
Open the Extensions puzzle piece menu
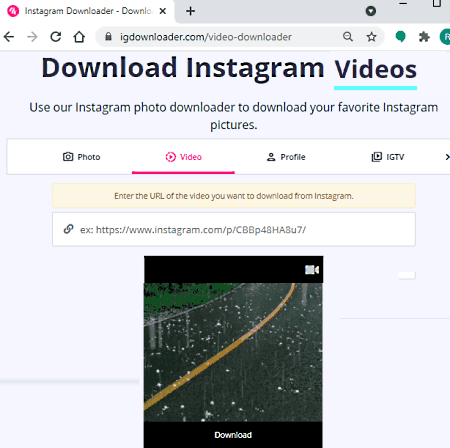[424, 37]
